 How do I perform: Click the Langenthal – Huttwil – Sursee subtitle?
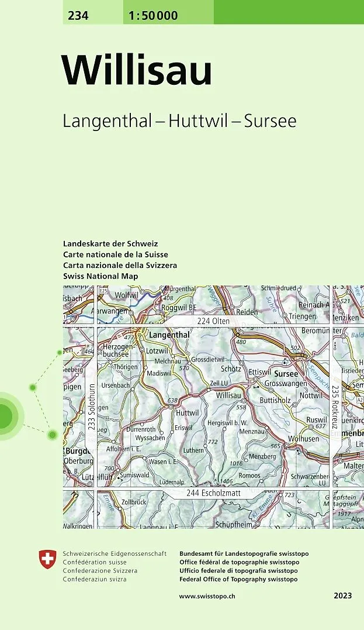click(179, 121)
